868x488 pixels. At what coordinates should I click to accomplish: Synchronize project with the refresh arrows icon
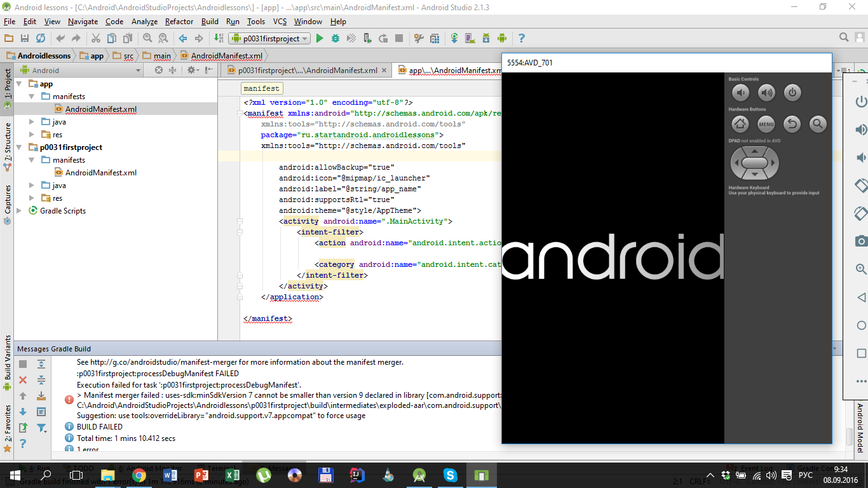point(41,38)
